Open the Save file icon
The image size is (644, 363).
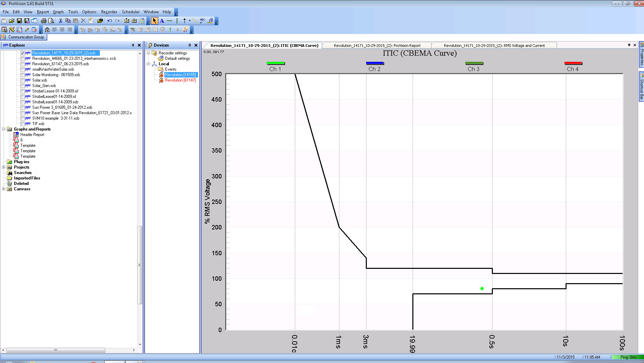click(19, 21)
